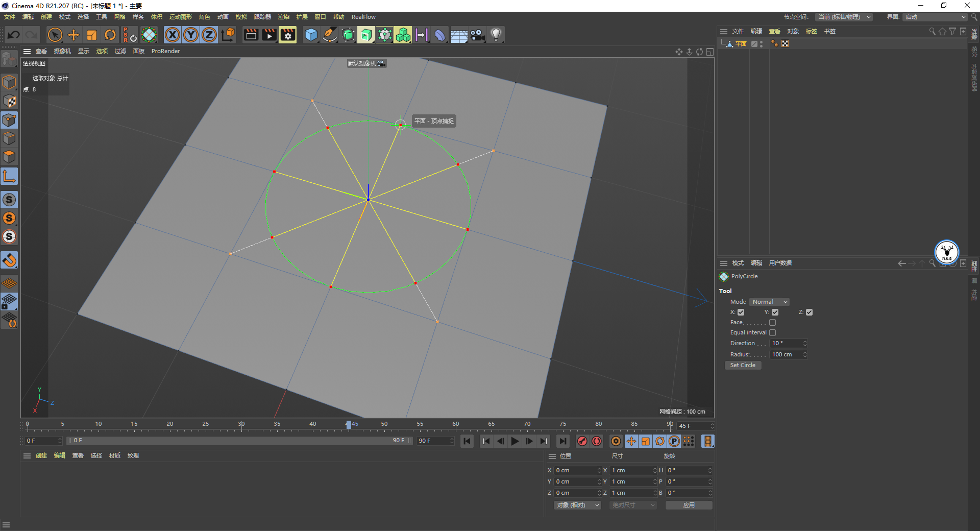Switch to Polygons mode in left toolbar

(9, 157)
